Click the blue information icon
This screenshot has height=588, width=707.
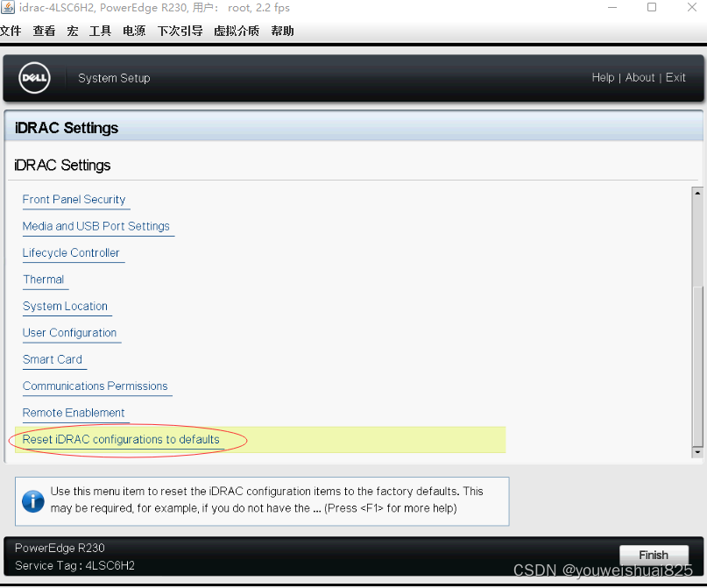coord(33,501)
